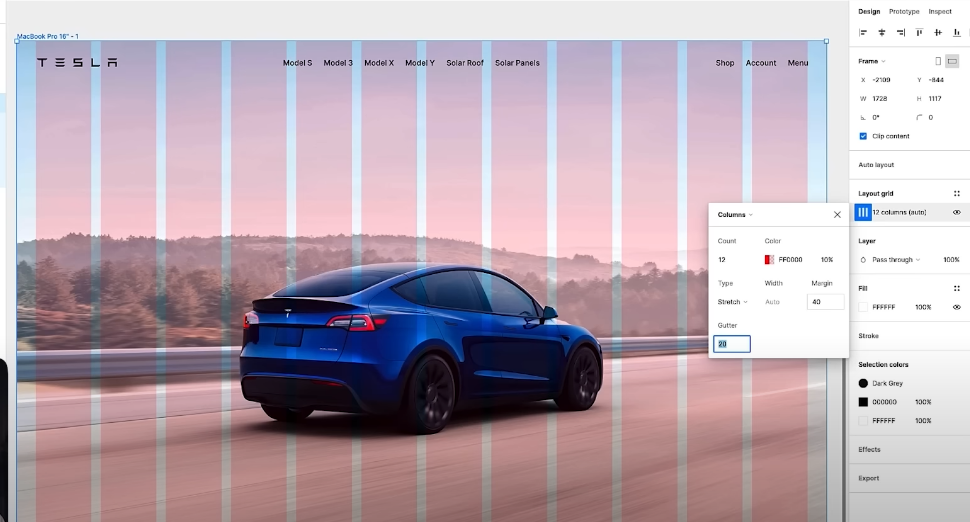Click the X position value -2109

click(x=881, y=80)
